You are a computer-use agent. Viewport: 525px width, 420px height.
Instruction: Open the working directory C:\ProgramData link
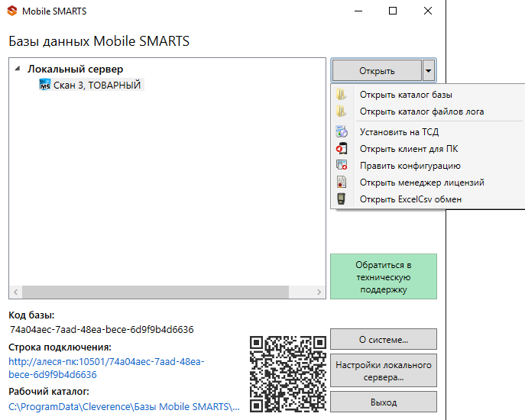[124, 406]
